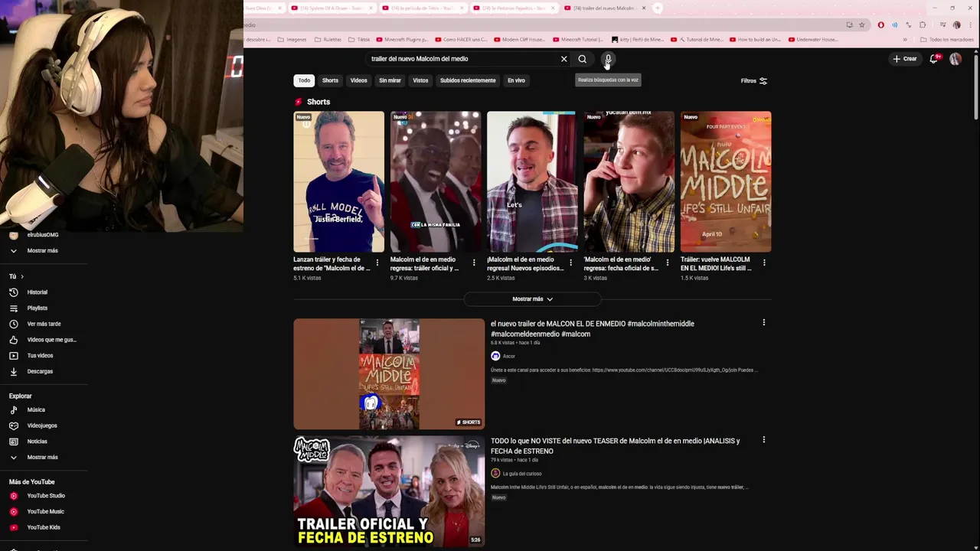
Task: Select the Videos filter chip
Action: pyautogui.click(x=358, y=80)
